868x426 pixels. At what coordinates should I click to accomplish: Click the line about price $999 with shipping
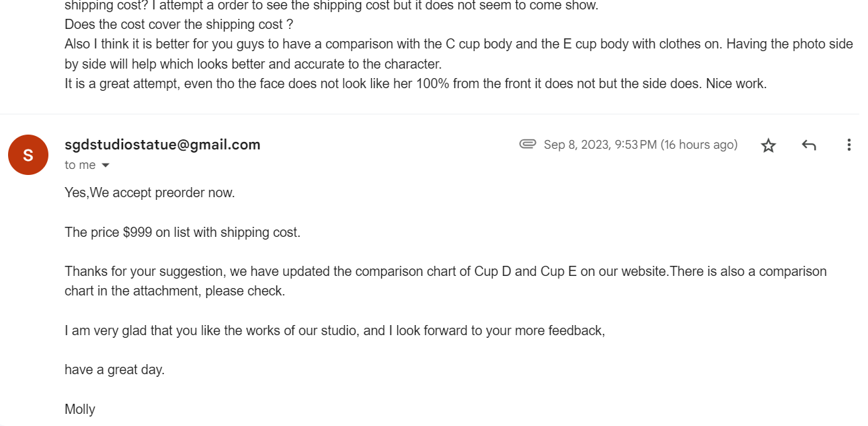[182, 232]
